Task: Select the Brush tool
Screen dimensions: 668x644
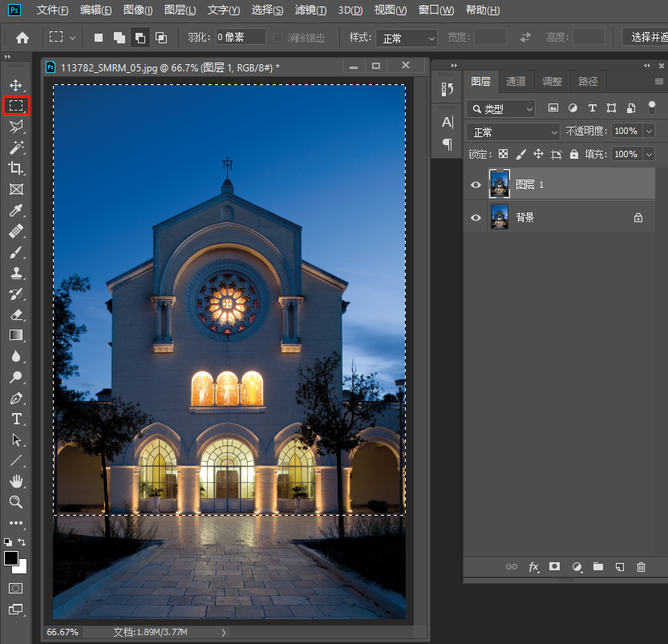Action: 16,252
